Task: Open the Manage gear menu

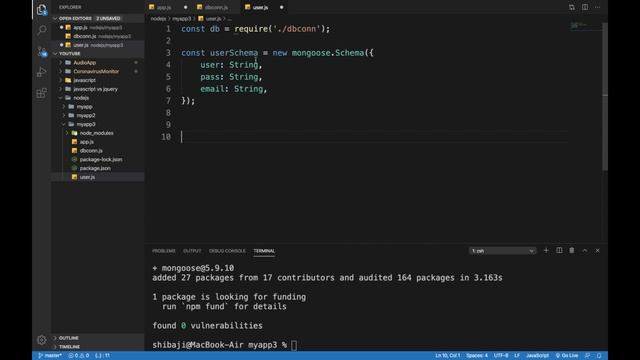Action: coord(42,340)
